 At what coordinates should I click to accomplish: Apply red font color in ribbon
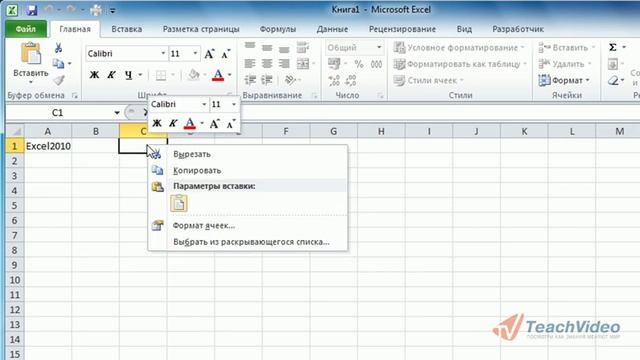[x=218, y=75]
